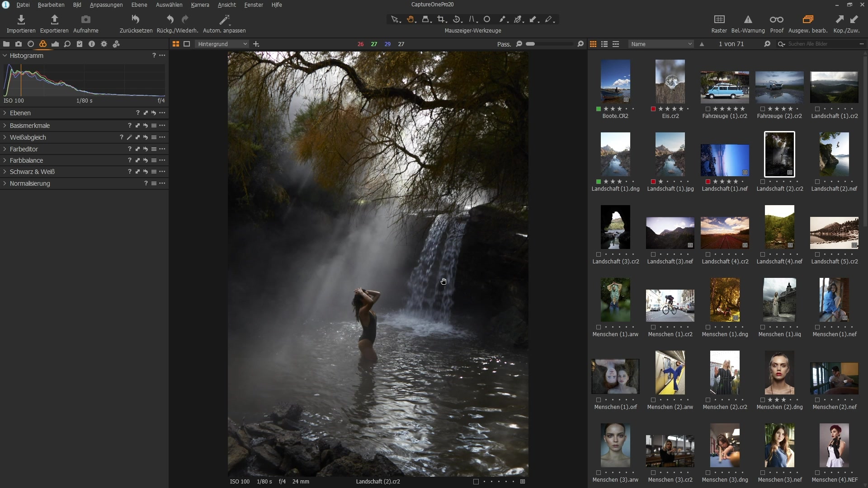
Task: Toggle color tag box under Menschen (1).arw
Action: (x=599, y=327)
